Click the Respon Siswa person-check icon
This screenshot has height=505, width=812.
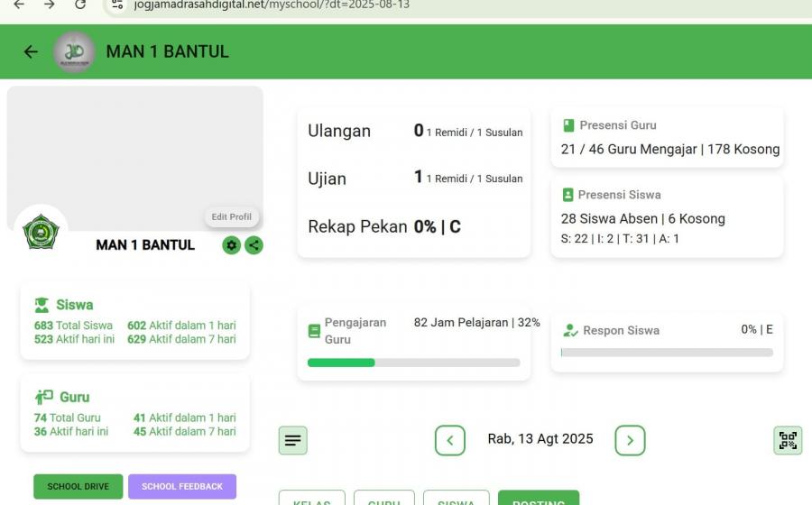pyautogui.click(x=570, y=330)
